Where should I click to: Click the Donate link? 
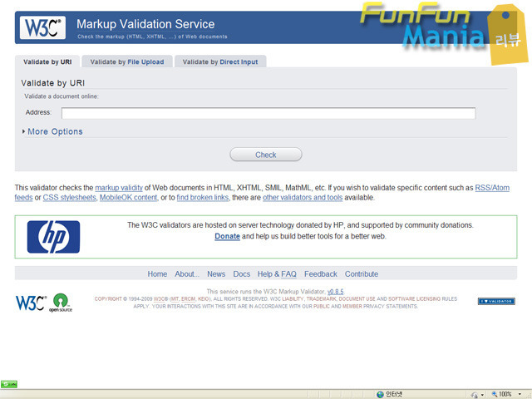[x=227, y=236]
